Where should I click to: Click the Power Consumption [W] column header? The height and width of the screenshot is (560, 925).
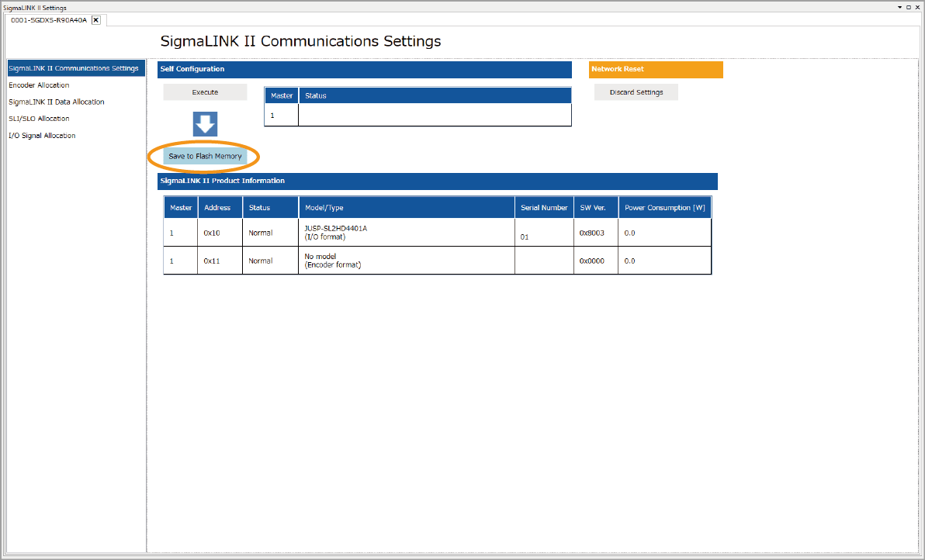(664, 208)
